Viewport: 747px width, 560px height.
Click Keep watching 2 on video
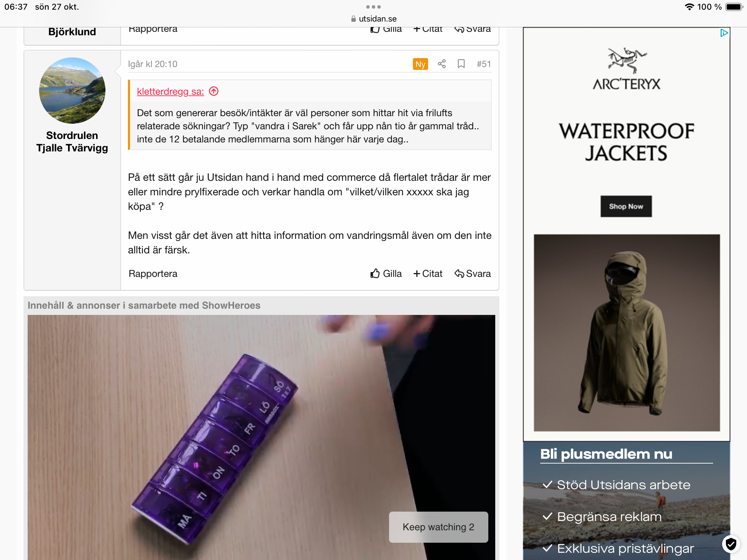pyautogui.click(x=439, y=527)
